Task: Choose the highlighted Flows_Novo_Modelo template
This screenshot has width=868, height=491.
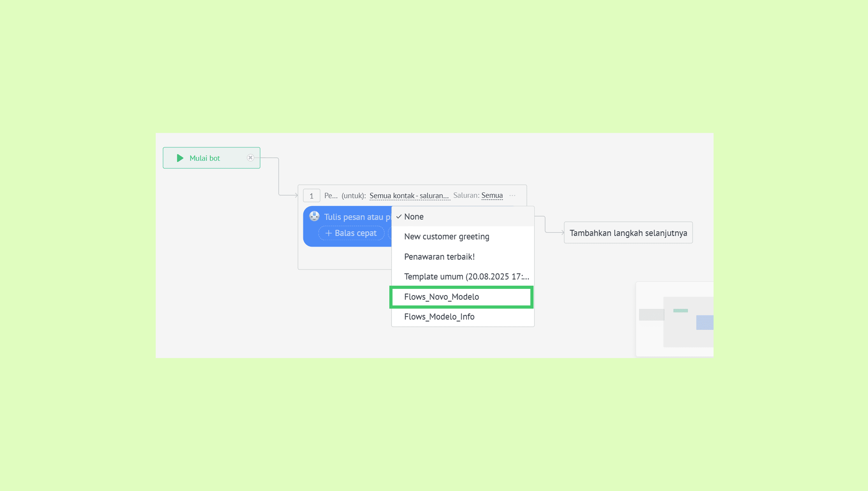Action: pyautogui.click(x=441, y=297)
